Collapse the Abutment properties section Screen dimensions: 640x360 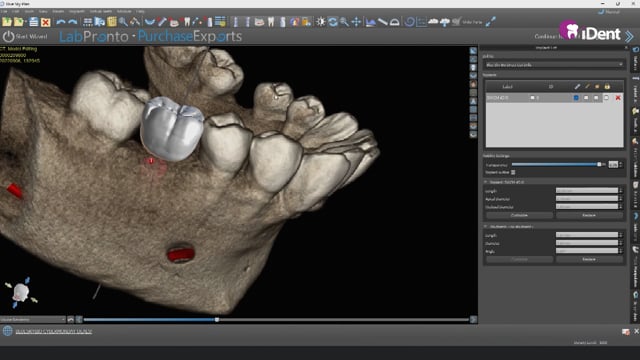coord(486,227)
